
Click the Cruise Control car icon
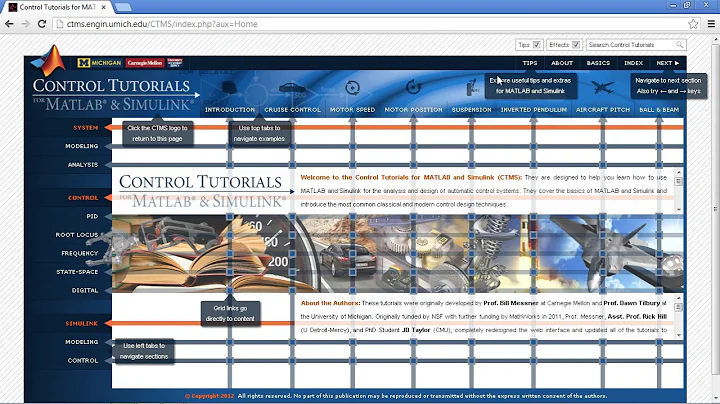click(x=292, y=88)
